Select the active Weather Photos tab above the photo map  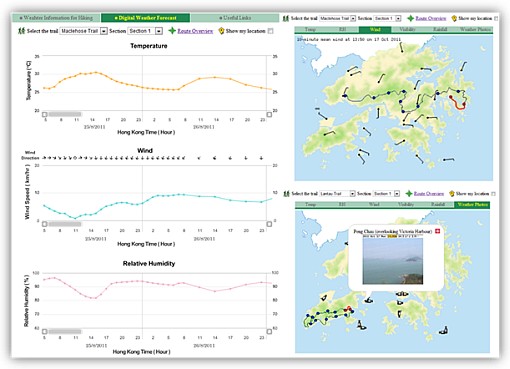coord(472,205)
